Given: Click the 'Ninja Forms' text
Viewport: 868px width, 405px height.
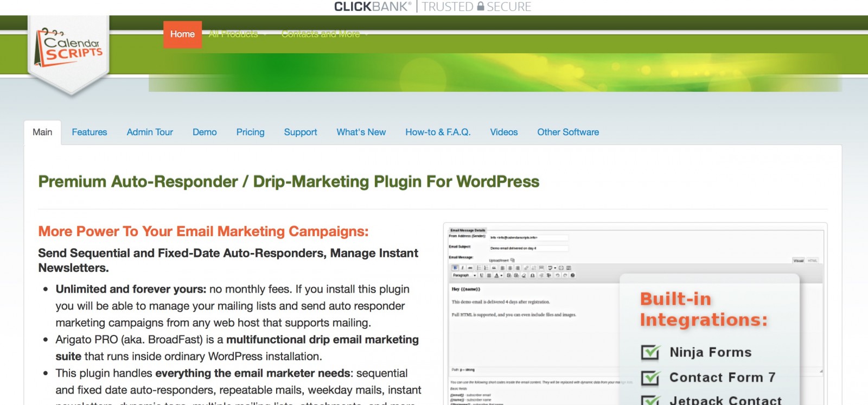Looking at the screenshot, I should coord(711,352).
